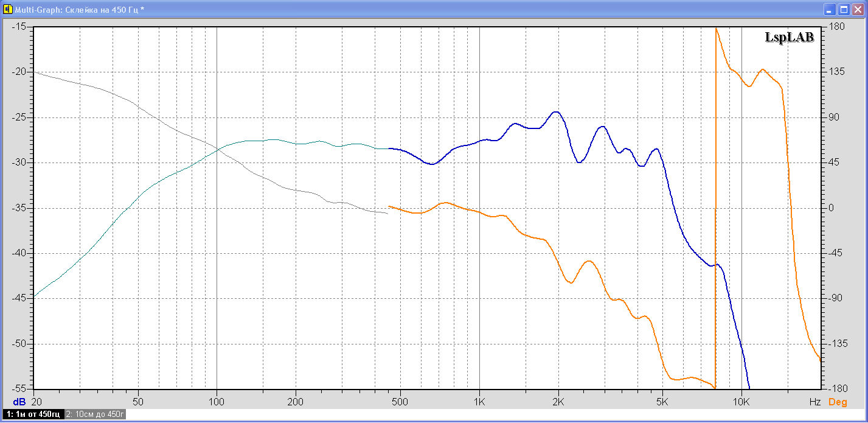Click the Multi-Graph window icon in title bar
The width and height of the screenshot is (868, 423).
(8, 9)
